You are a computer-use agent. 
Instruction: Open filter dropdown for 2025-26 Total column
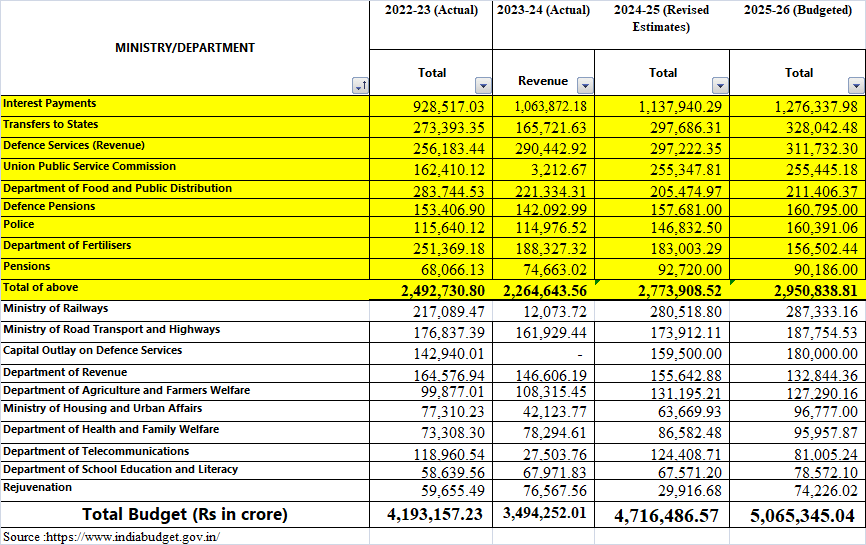pos(856,86)
